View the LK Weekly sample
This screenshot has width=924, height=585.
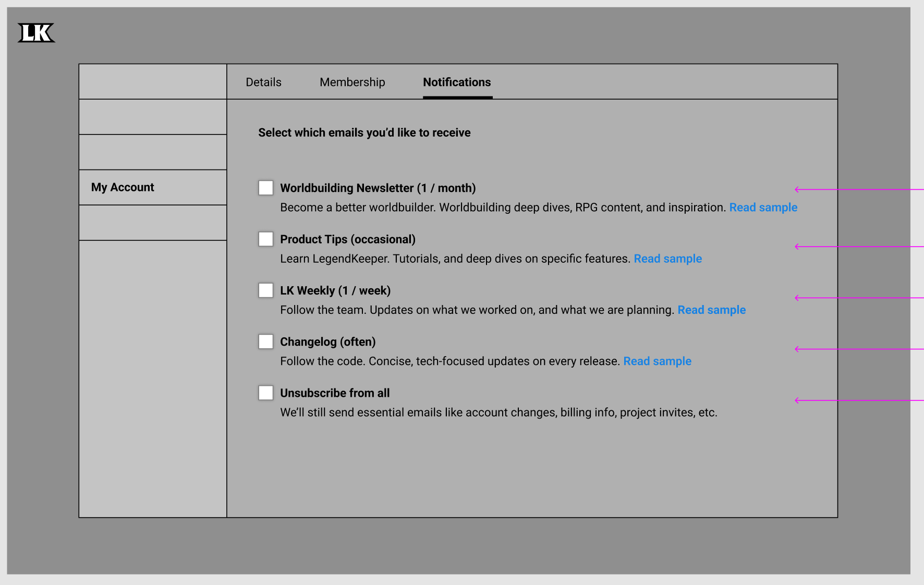(712, 309)
